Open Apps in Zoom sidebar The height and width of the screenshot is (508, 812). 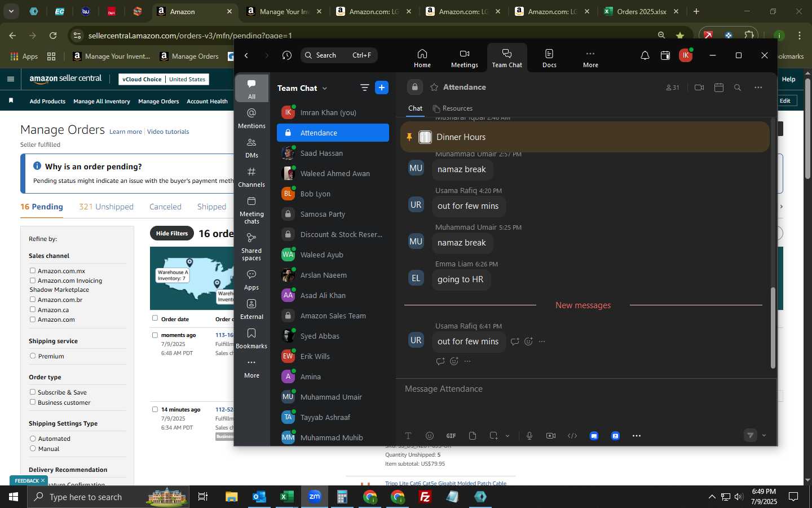251,280
